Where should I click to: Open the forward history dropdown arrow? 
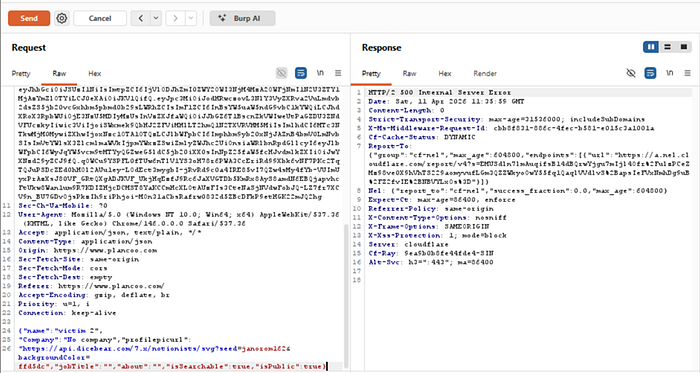(191, 18)
